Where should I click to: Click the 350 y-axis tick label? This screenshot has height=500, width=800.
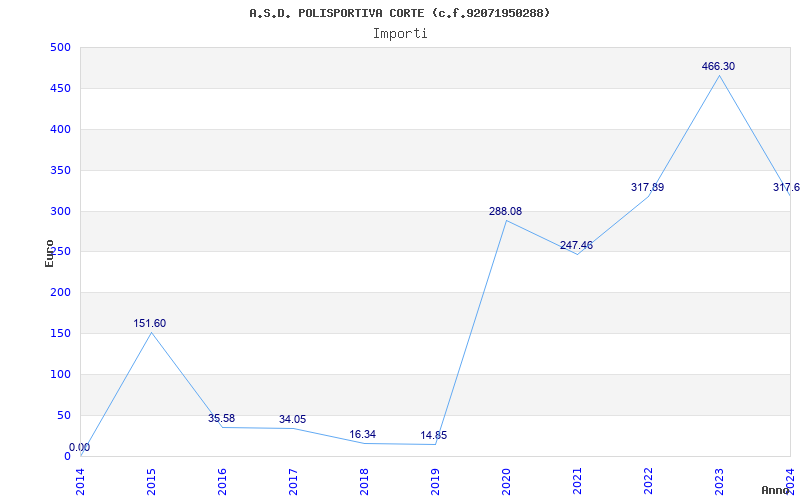click(x=60, y=170)
